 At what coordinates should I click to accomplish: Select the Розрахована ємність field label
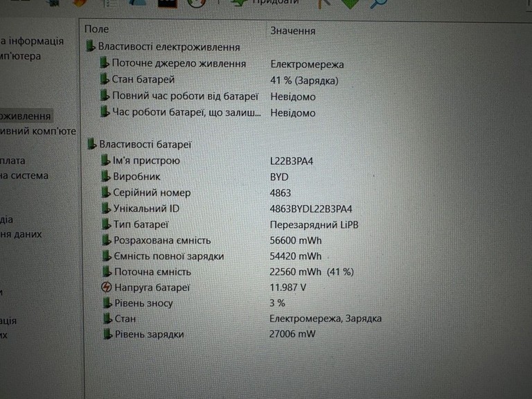162,240
